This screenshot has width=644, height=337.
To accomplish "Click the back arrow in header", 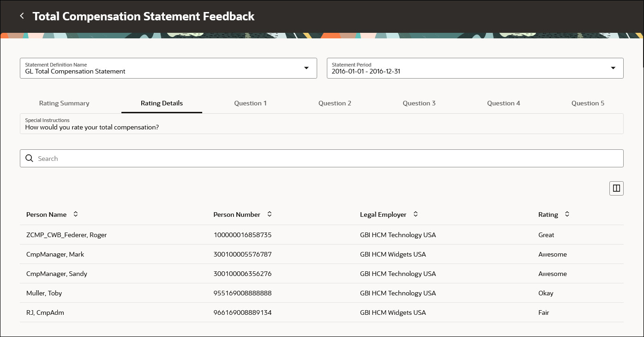I will (22, 16).
